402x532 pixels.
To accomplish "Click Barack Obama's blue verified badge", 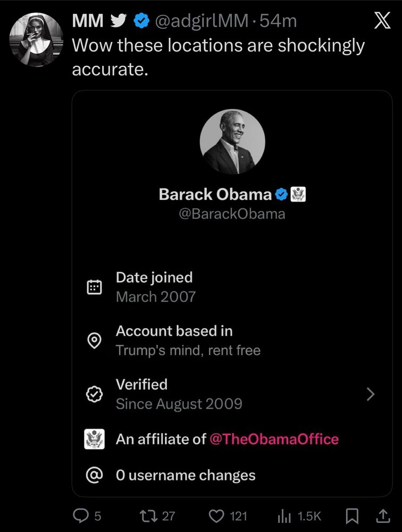I will pos(281,195).
